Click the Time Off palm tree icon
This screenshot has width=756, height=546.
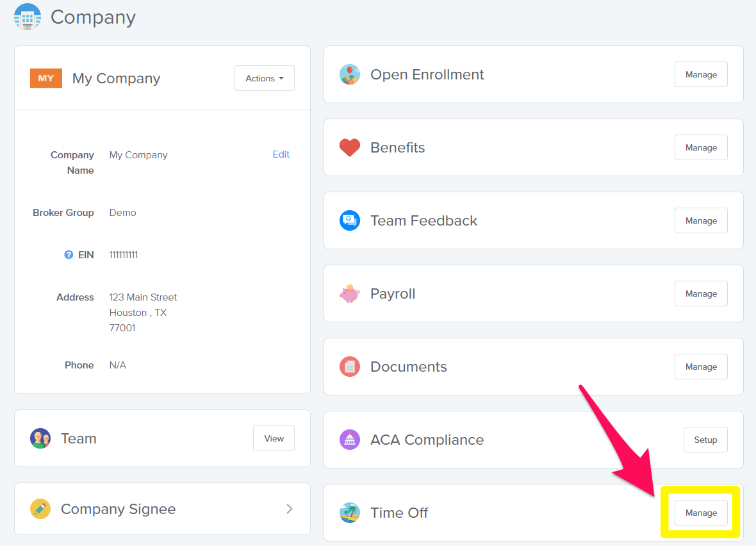350,513
